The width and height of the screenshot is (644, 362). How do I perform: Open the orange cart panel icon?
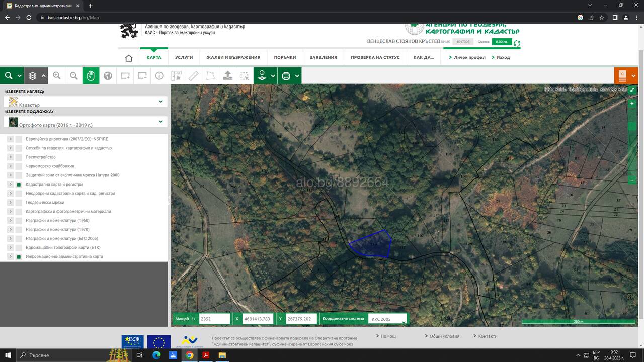(622, 76)
